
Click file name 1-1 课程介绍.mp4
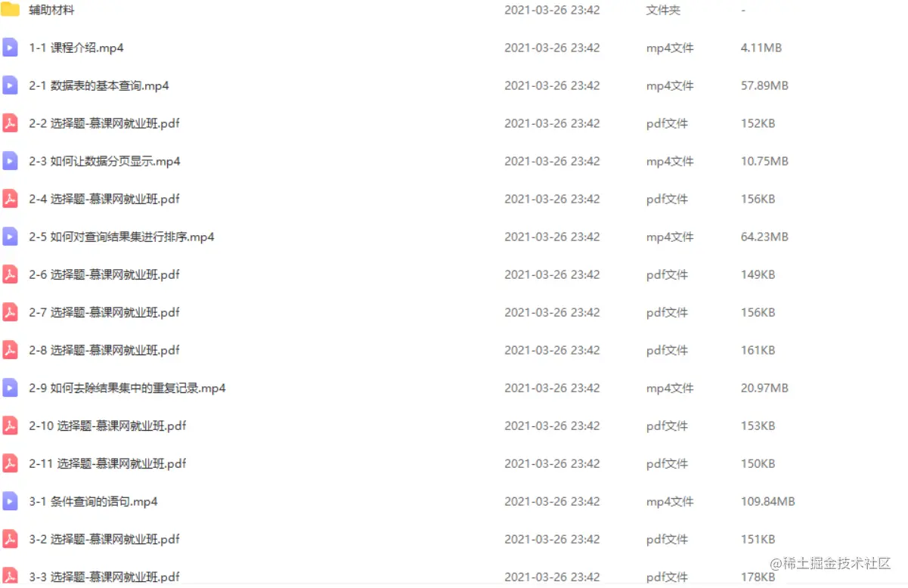point(76,48)
